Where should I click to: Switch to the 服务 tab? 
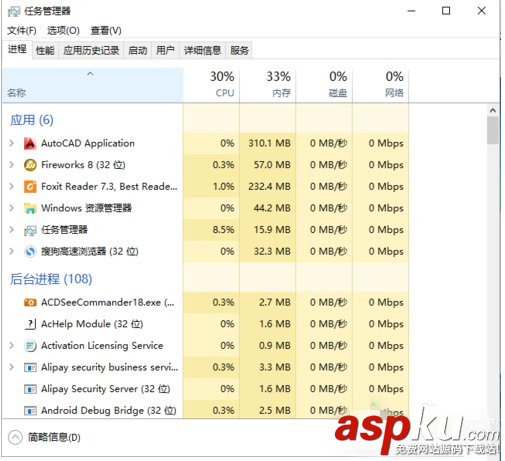[239, 51]
